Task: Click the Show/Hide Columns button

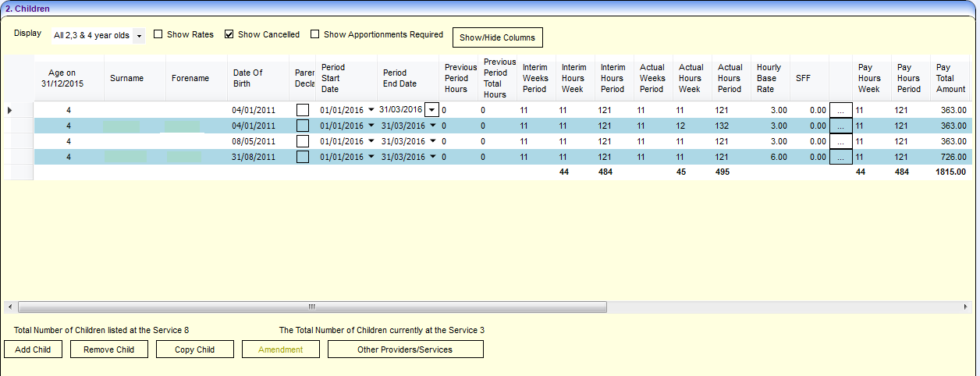Action: (497, 37)
